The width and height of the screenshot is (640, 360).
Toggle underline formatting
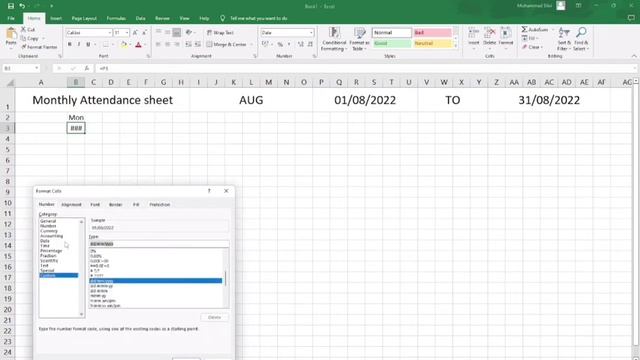click(88, 44)
